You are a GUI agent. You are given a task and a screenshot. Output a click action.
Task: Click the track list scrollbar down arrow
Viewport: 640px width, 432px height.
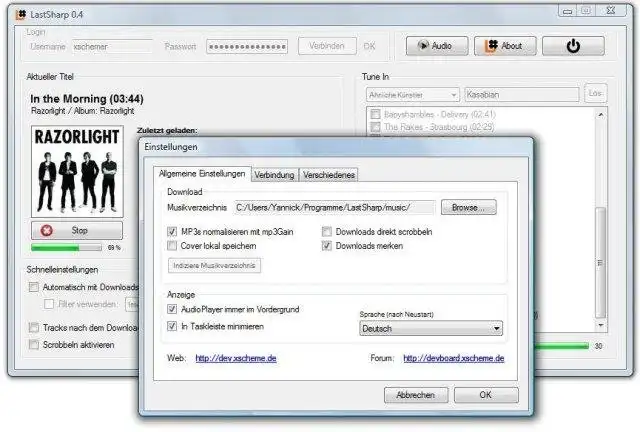point(600,325)
